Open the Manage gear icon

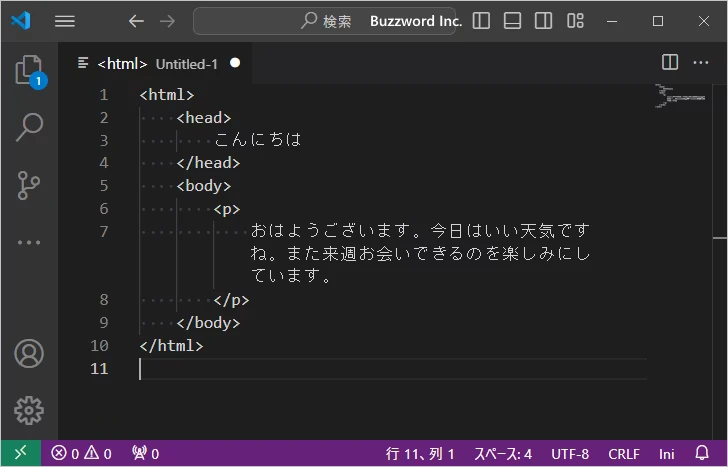tap(29, 410)
